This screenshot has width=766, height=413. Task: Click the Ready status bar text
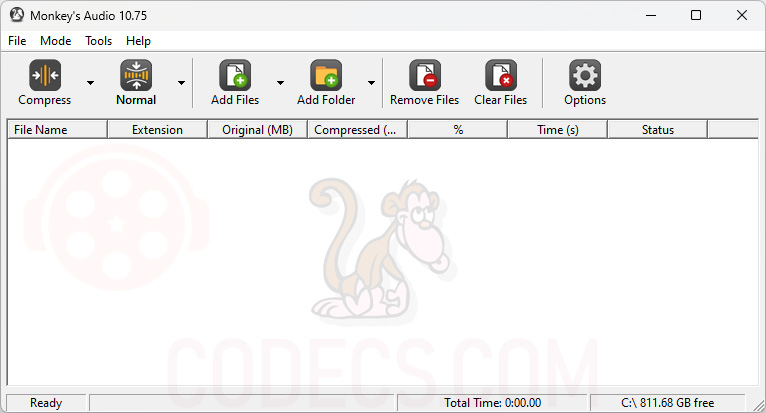point(46,403)
